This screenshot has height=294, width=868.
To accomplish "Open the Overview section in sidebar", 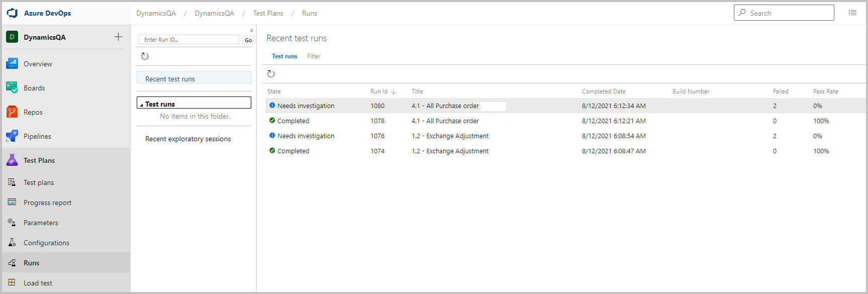I will click(38, 64).
